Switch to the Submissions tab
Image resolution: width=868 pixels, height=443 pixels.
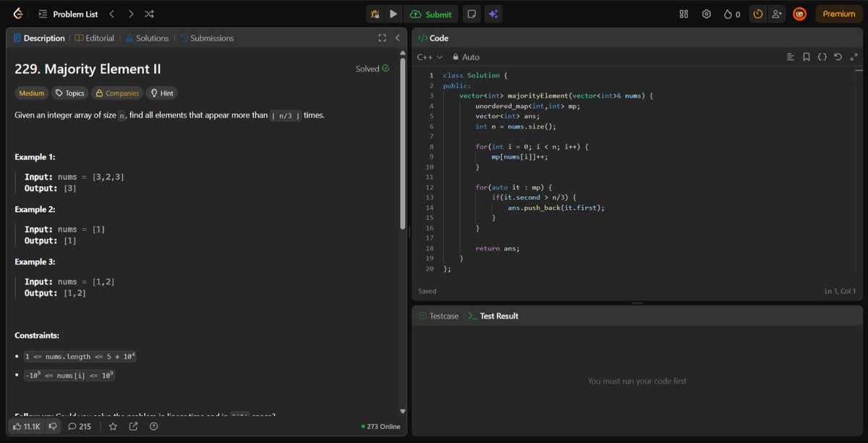click(x=207, y=38)
